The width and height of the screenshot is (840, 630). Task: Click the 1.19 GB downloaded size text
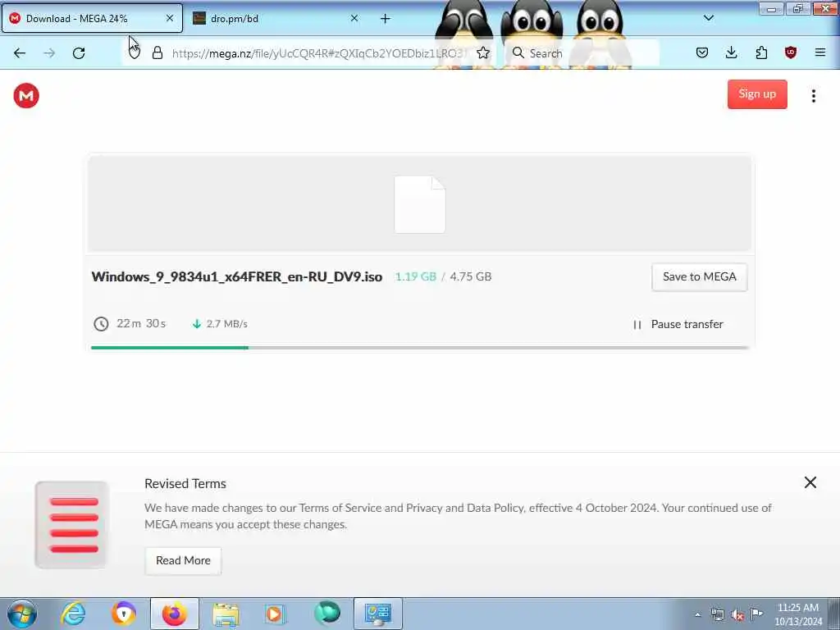click(x=416, y=276)
